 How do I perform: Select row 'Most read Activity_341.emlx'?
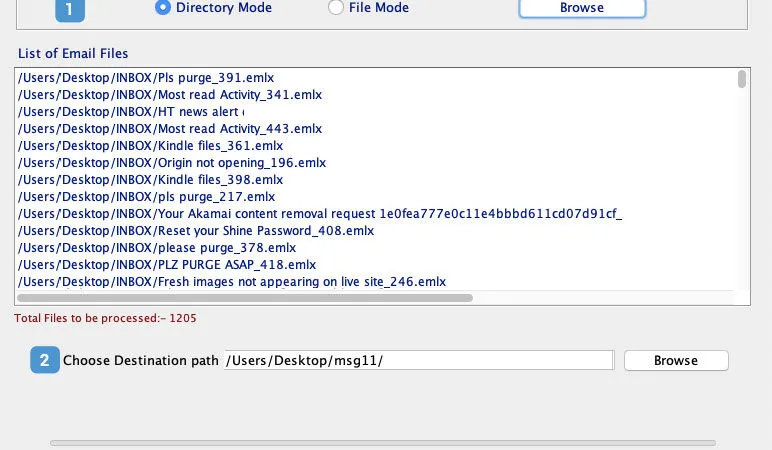(376, 95)
